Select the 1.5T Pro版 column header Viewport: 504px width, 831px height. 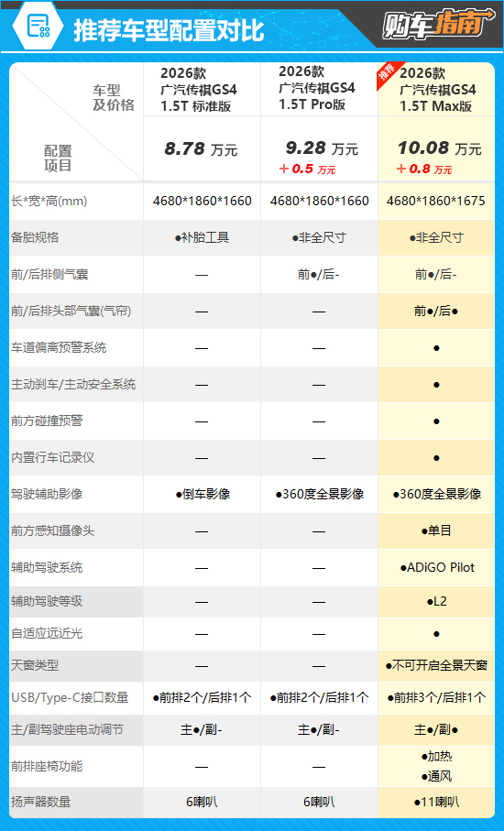316,88
